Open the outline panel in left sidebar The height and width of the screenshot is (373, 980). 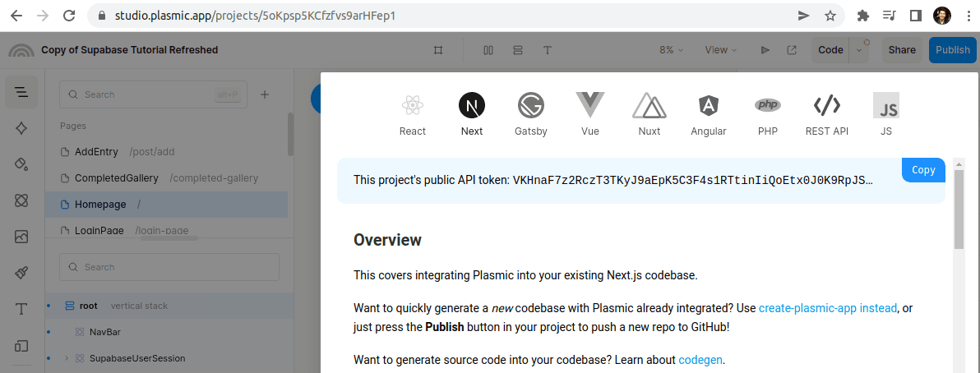[x=21, y=92]
